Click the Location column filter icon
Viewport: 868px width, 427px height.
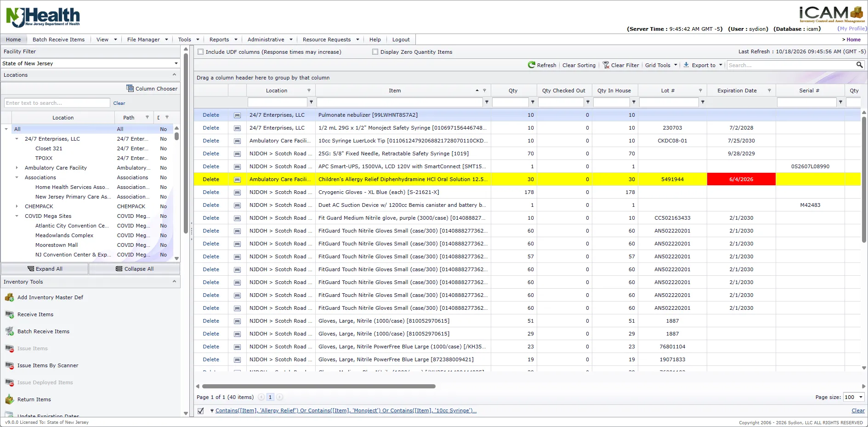pyautogui.click(x=309, y=91)
